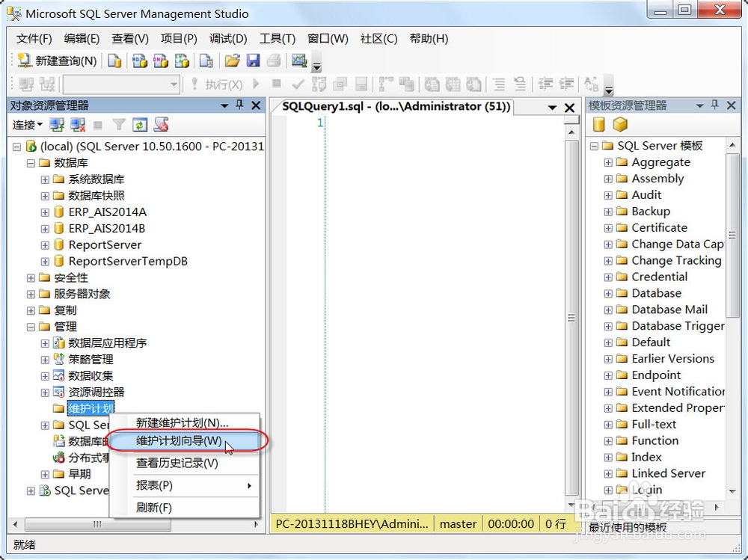The height and width of the screenshot is (560, 748).
Task: Expand the ERP_AIS2014A database node
Action: tap(45, 212)
